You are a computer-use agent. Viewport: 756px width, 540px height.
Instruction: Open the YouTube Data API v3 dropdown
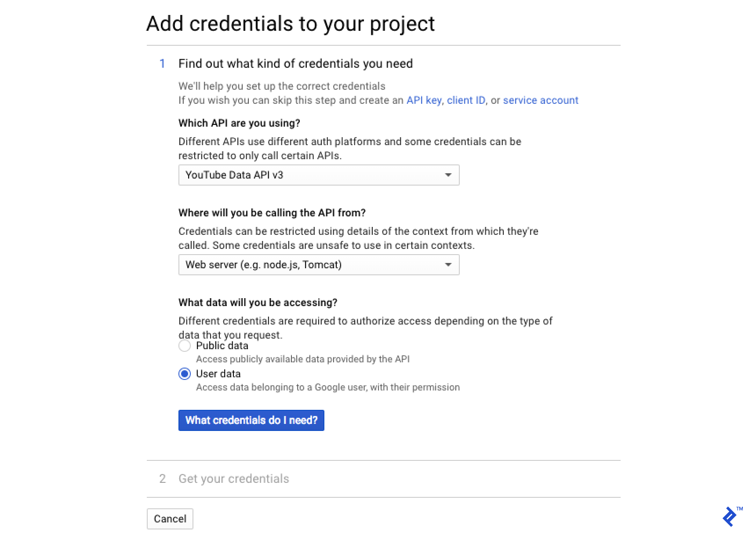click(x=319, y=175)
